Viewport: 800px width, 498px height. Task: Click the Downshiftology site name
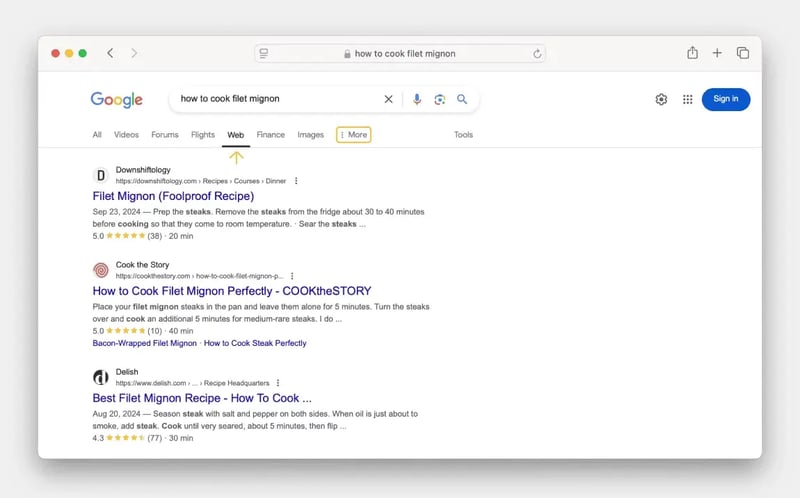click(143, 170)
